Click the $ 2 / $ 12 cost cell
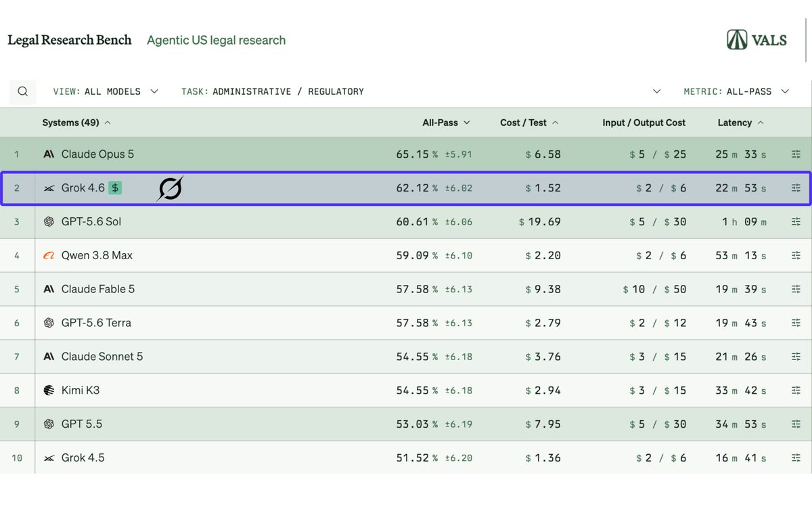The height and width of the screenshot is (513, 812). tap(658, 323)
